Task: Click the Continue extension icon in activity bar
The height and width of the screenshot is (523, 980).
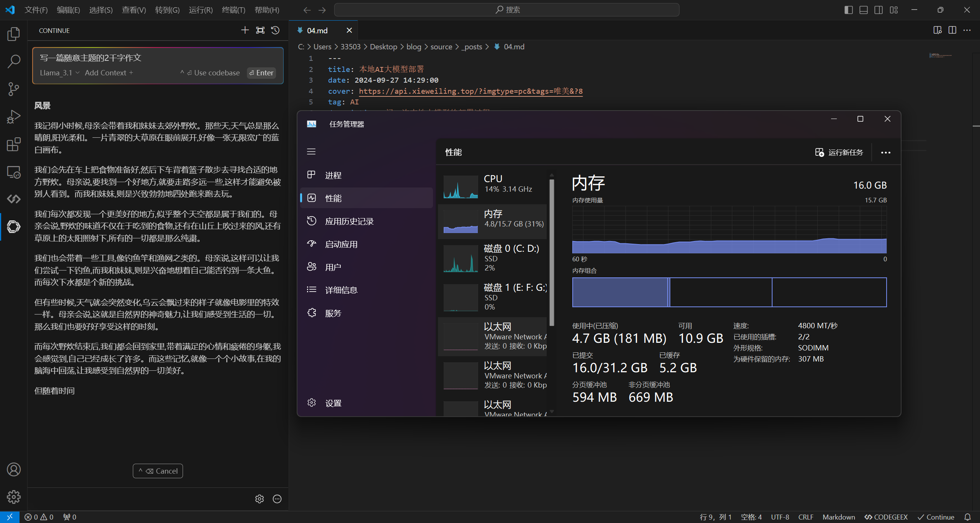Action: 13,226
